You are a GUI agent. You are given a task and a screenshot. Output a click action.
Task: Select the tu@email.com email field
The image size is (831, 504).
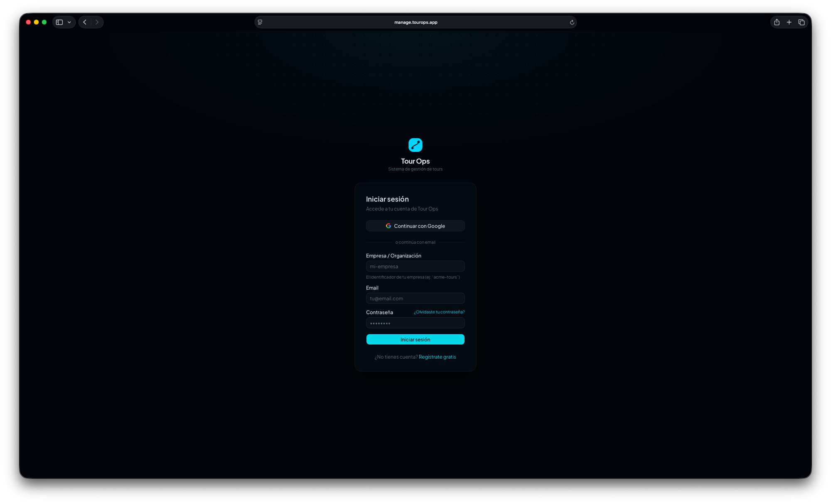coord(415,298)
